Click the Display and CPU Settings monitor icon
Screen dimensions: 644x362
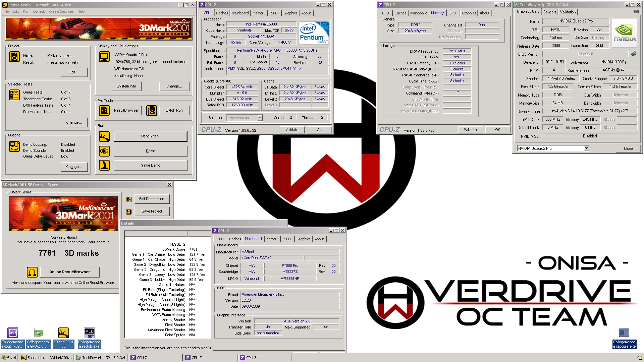(x=104, y=57)
